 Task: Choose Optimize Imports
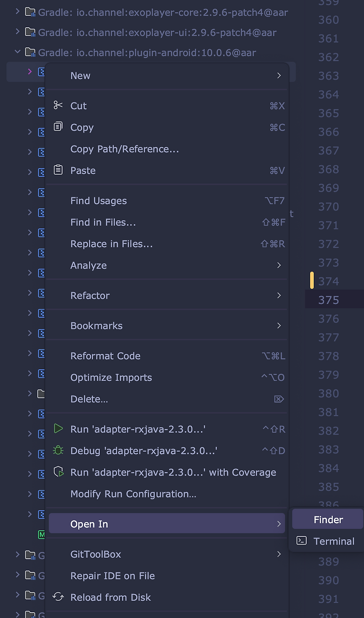click(x=167, y=378)
